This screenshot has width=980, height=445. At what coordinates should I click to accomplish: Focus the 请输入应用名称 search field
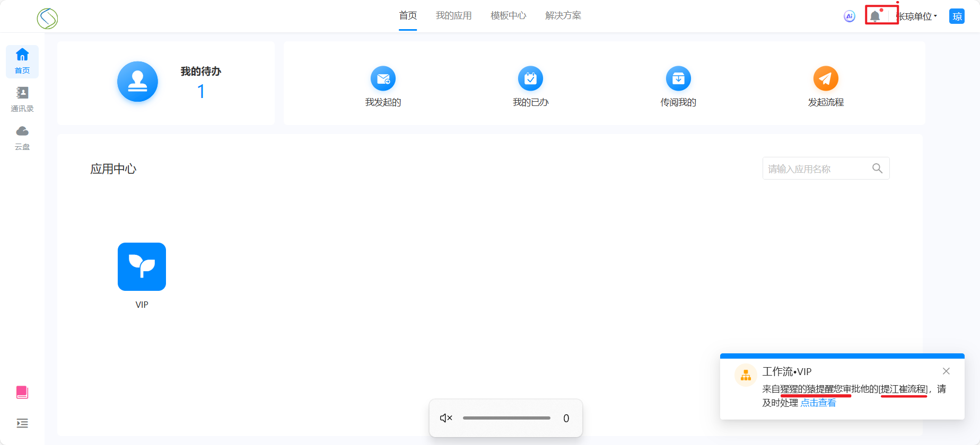pyautogui.click(x=817, y=169)
